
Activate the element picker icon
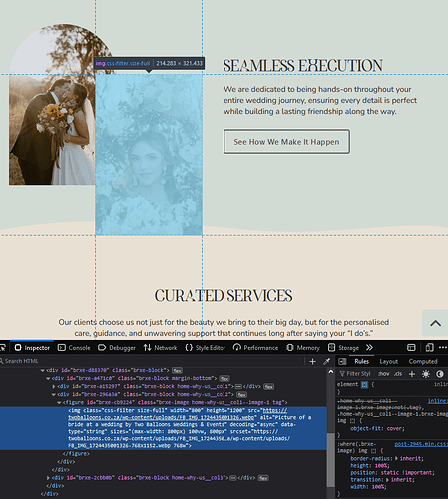(x=3, y=348)
